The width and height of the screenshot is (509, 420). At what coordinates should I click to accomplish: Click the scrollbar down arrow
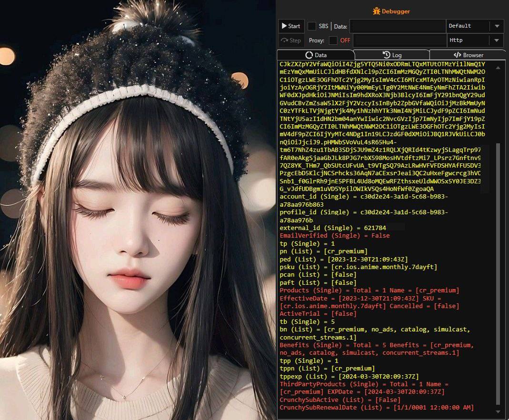coord(498,411)
